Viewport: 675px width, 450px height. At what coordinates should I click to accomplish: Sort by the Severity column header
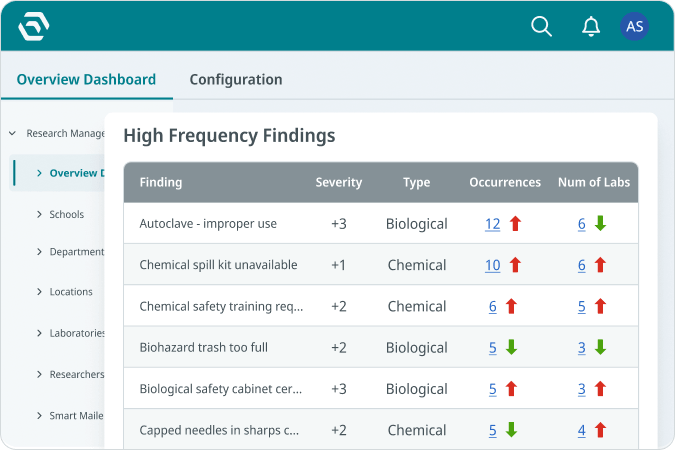[338, 182]
